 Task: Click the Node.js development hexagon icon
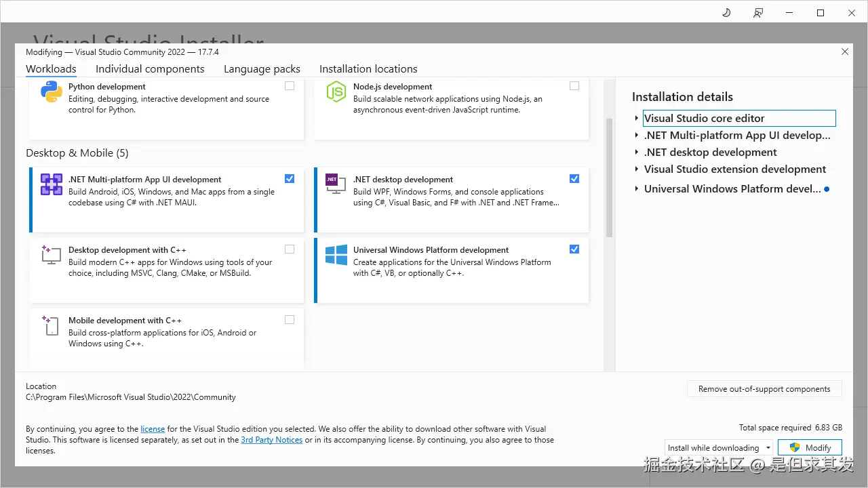336,91
